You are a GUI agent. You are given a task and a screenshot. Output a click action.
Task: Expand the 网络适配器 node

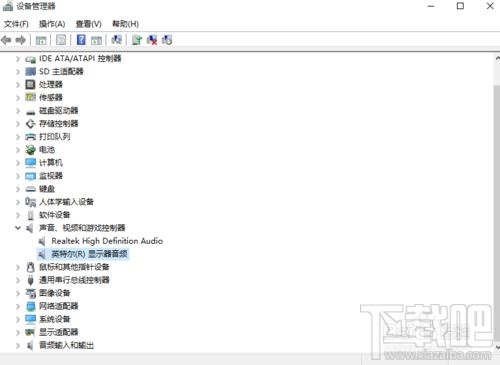18,306
